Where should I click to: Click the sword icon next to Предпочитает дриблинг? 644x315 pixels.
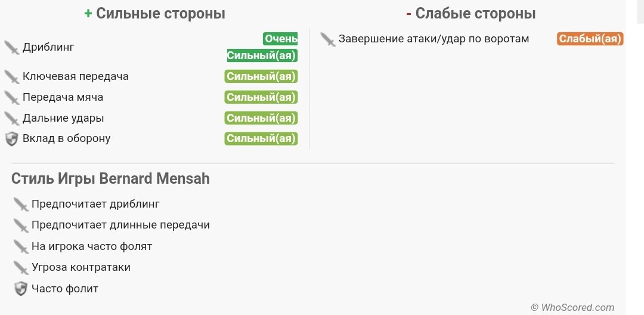[20, 205]
